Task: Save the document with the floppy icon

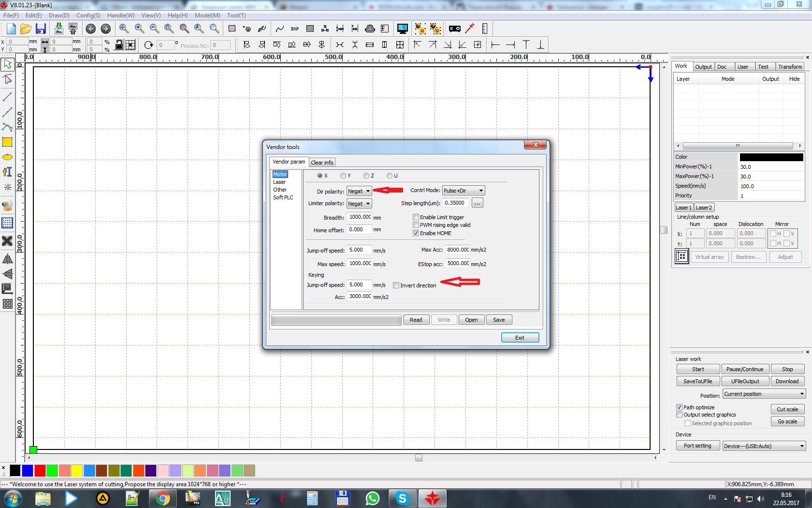Action: point(41,29)
